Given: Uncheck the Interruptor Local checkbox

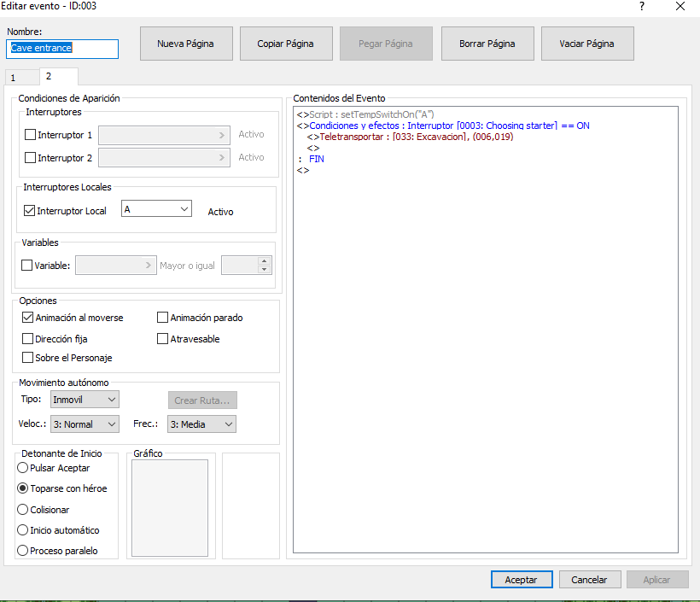Looking at the screenshot, I should pyautogui.click(x=30, y=211).
